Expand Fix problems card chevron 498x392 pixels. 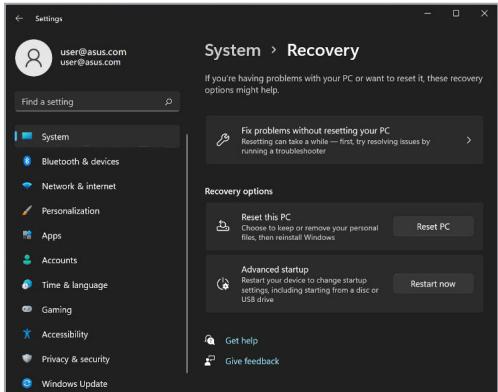click(x=469, y=140)
